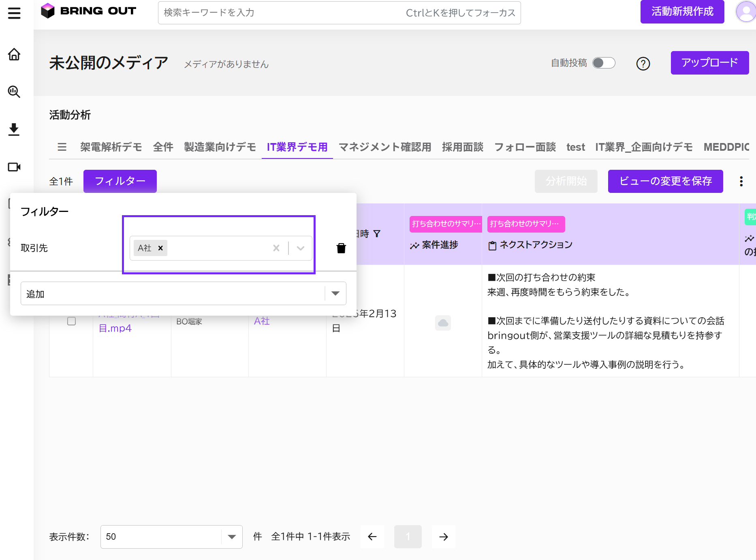
Task: Check the row checkbox for the mp4 file
Action: click(x=71, y=321)
